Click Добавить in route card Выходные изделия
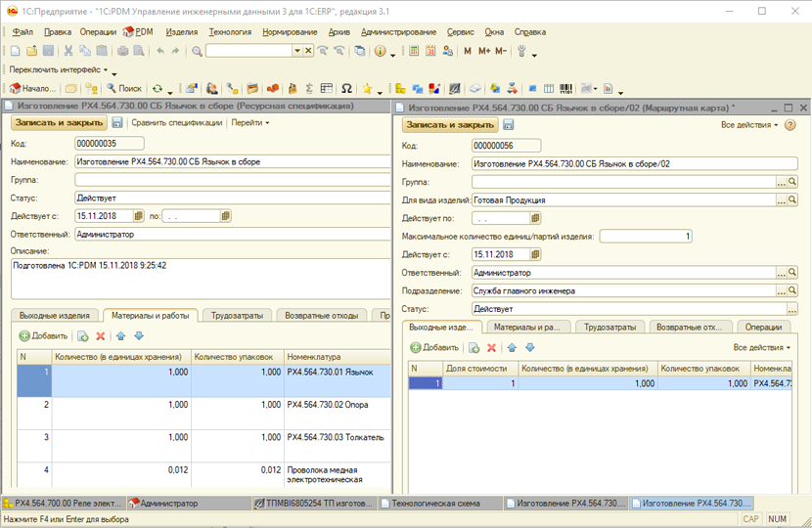The width and height of the screenshot is (812, 528). coord(434,348)
